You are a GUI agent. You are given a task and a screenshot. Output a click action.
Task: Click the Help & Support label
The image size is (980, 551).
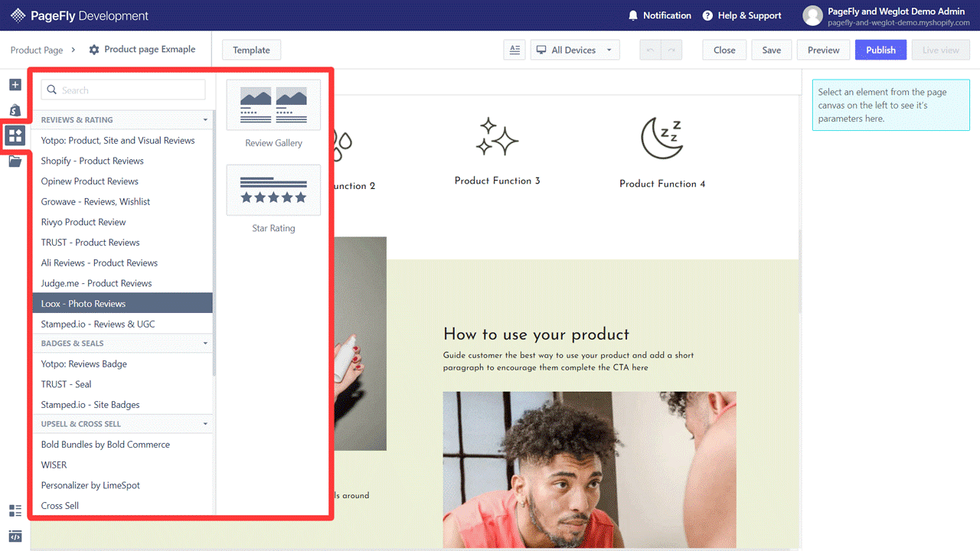(750, 15)
